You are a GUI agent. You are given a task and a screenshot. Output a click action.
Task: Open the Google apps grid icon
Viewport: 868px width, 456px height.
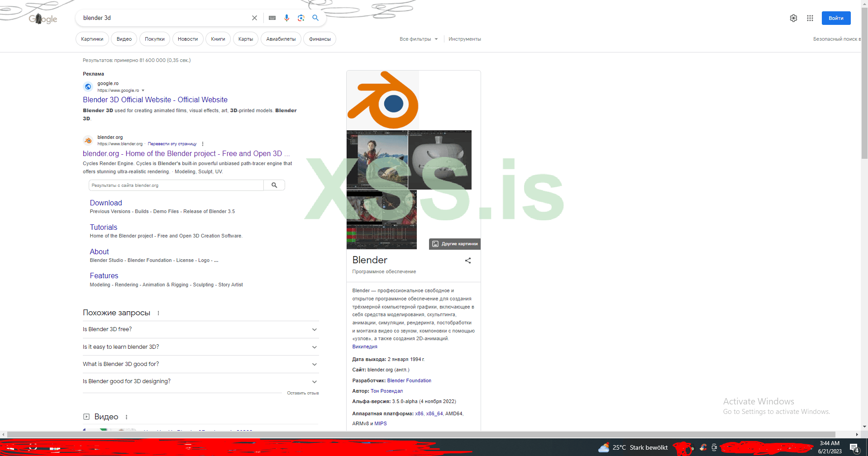click(811, 18)
